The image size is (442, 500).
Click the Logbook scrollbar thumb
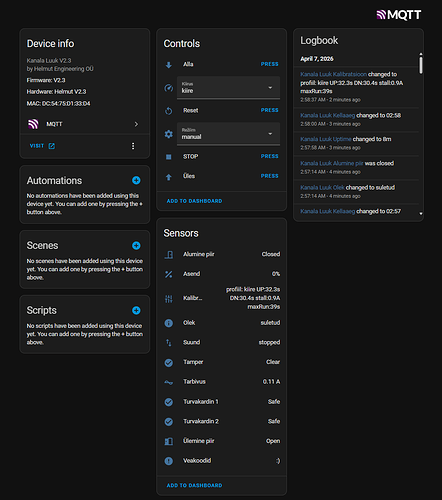click(421, 65)
